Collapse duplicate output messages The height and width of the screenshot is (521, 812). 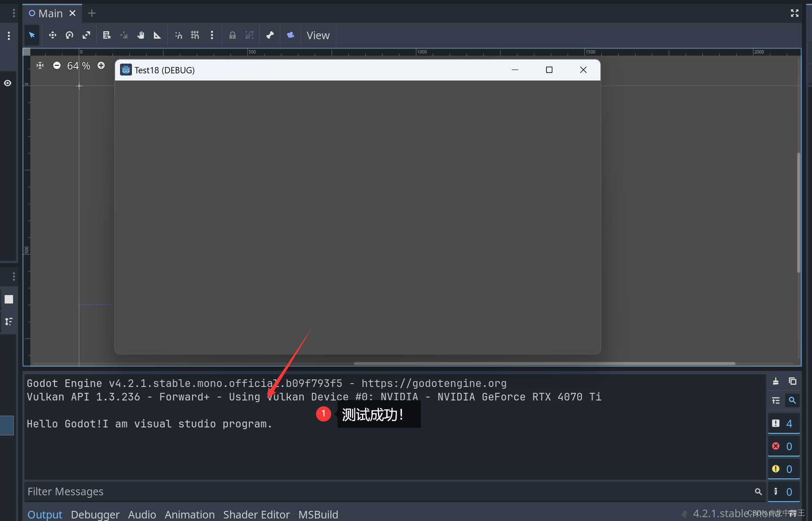point(776,400)
